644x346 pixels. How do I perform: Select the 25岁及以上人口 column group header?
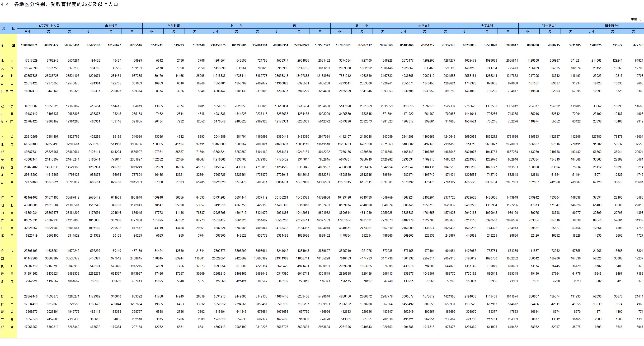pos(48,26)
